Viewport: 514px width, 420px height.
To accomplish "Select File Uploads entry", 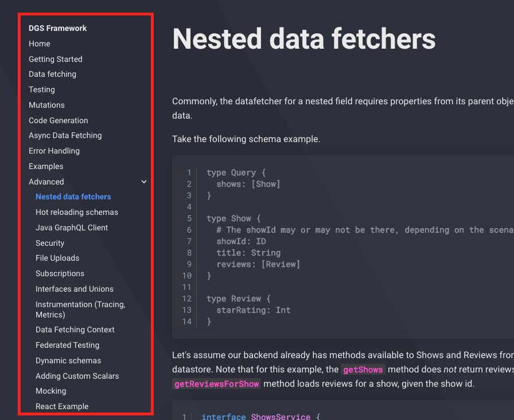I will 57,258.
